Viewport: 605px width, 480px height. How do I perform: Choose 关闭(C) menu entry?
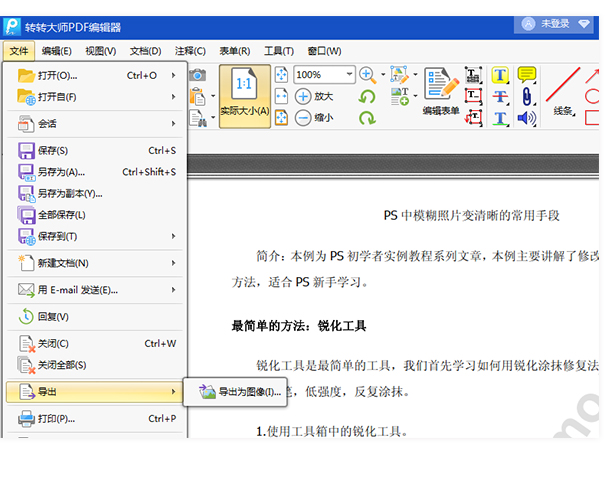tap(95, 343)
